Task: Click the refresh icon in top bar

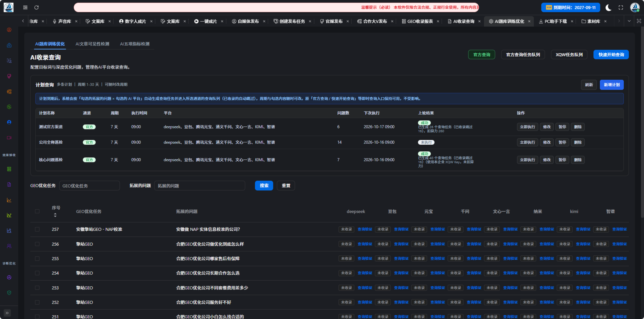Action: [x=37, y=8]
